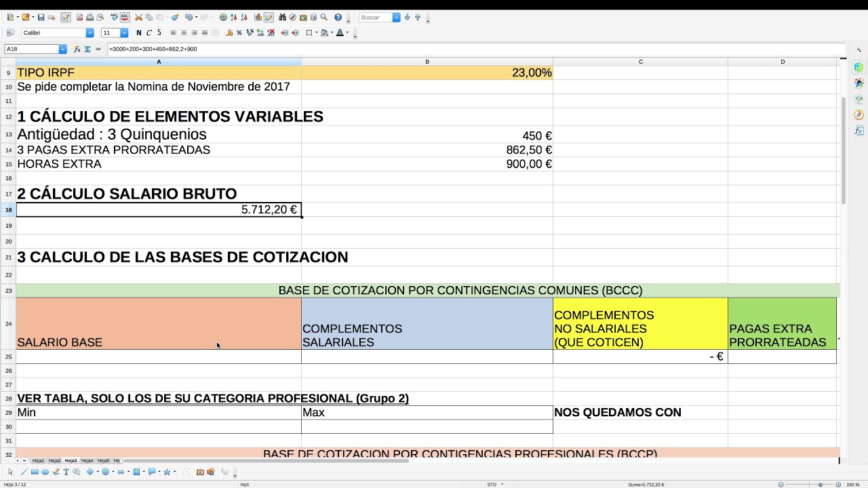Open LibreOffice Help question mark icon

(x=338, y=17)
